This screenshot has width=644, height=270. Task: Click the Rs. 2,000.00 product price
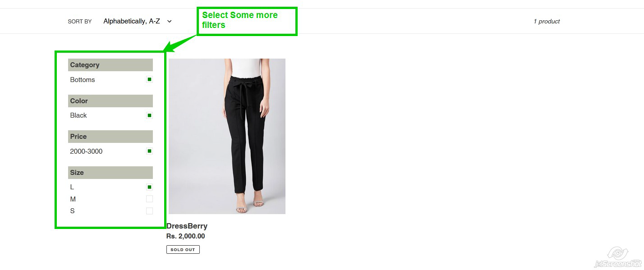tap(185, 236)
